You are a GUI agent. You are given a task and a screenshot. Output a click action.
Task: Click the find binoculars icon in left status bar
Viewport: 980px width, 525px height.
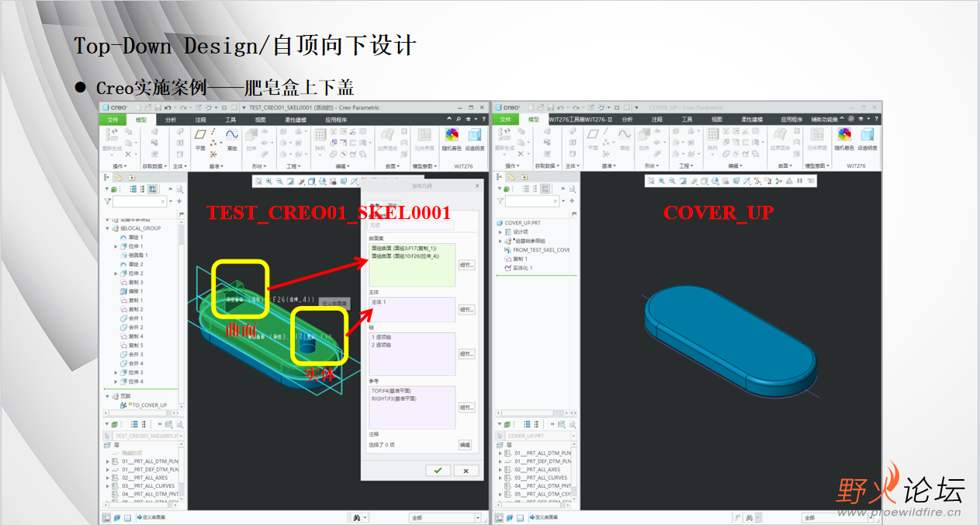coord(357,517)
